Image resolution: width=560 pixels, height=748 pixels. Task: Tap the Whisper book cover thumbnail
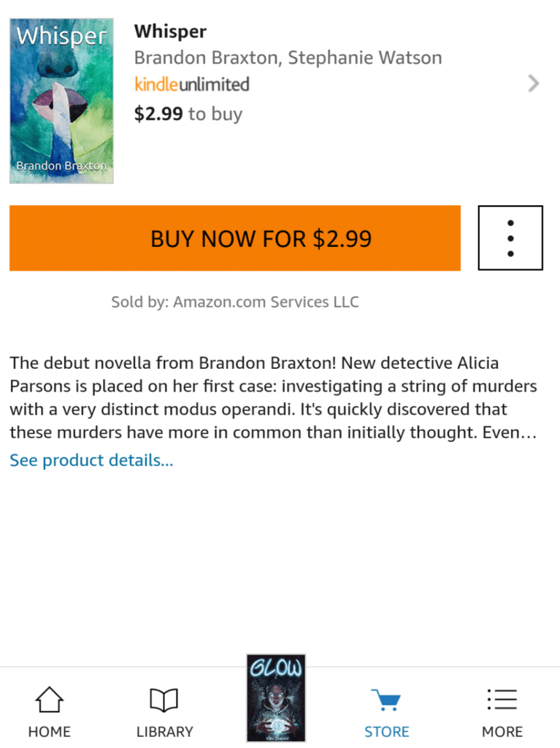61,101
